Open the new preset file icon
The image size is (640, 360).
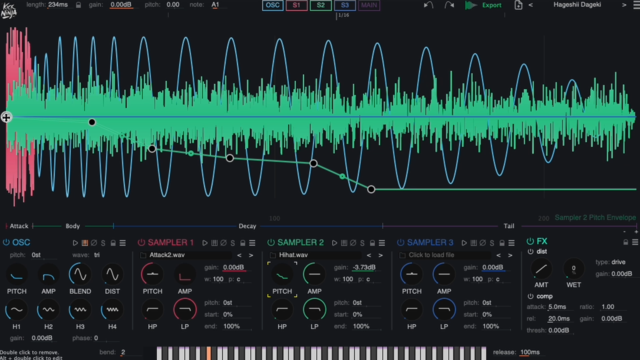pyautogui.click(x=518, y=5)
